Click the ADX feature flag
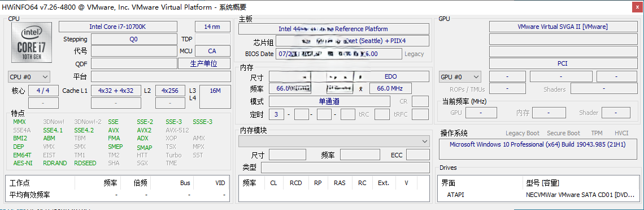This screenshot has width=644, height=210. point(142,138)
